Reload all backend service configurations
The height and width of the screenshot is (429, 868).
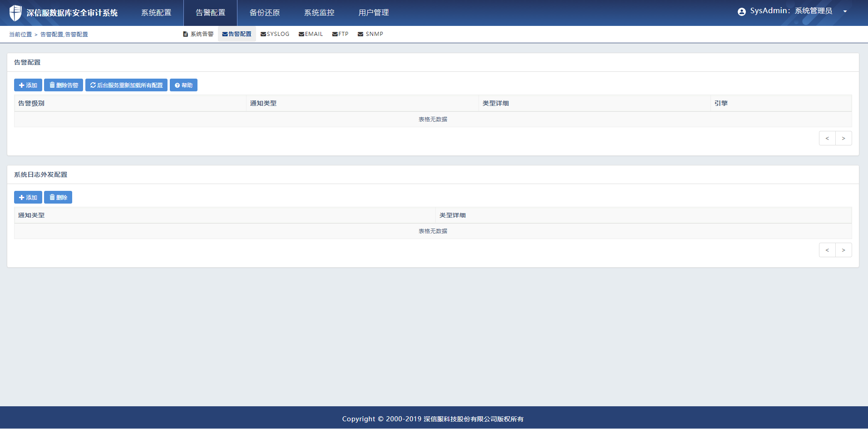[x=127, y=85]
